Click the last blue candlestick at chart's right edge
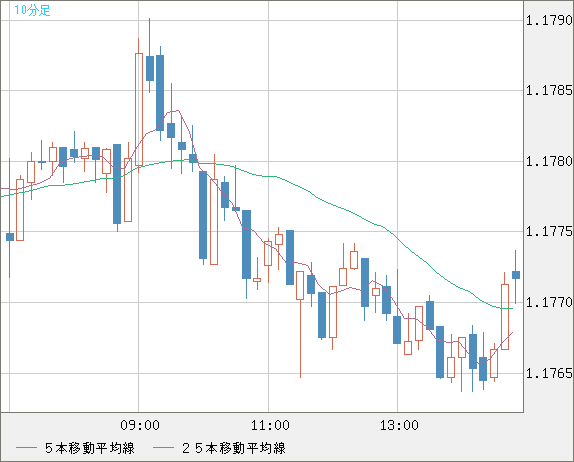The height and width of the screenshot is (462, 574). (x=516, y=275)
